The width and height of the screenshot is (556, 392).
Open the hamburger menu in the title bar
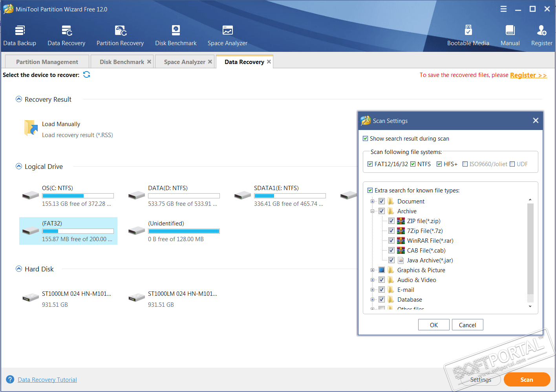pyautogui.click(x=503, y=9)
